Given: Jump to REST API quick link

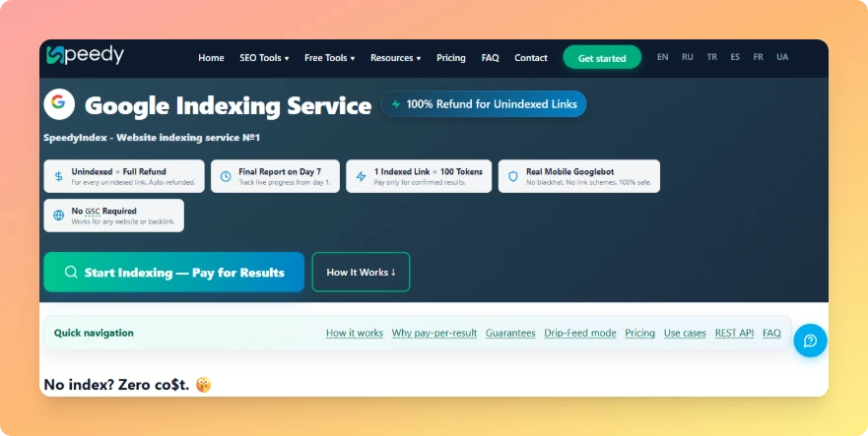Looking at the screenshot, I should [734, 333].
